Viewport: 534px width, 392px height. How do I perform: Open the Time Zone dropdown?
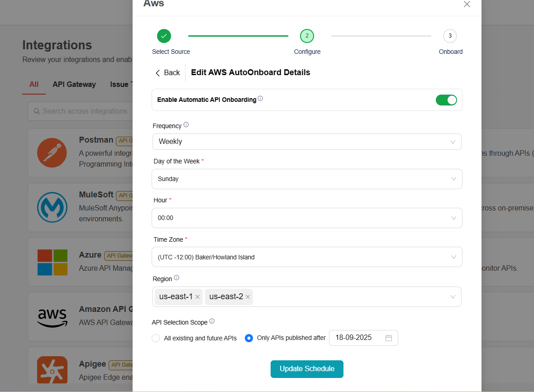tap(307, 257)
